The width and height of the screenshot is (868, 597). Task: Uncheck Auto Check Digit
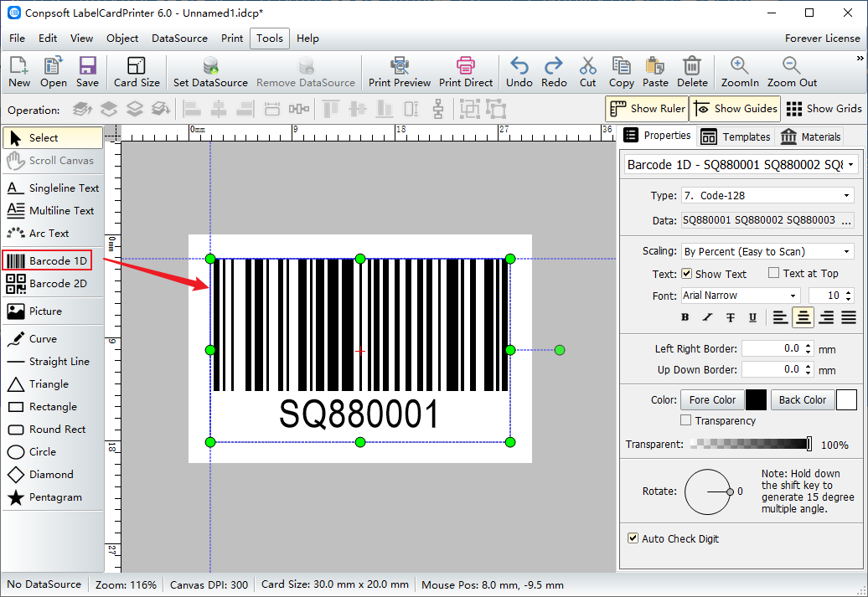pyautogui.click(x=633, y=538)
